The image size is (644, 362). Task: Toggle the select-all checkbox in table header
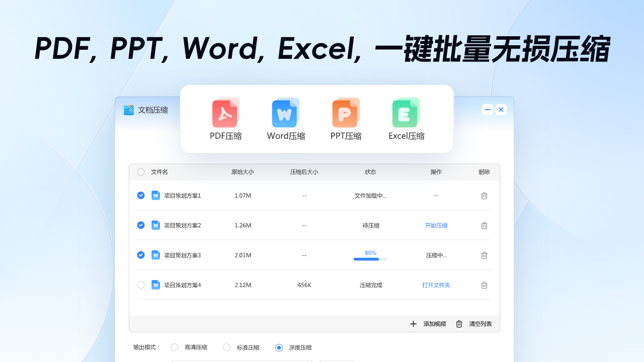tap(141, 172)
